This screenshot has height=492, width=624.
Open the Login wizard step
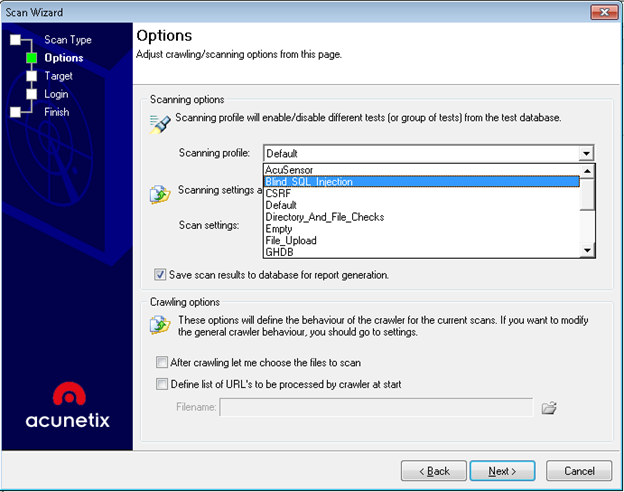pos(56,94)
